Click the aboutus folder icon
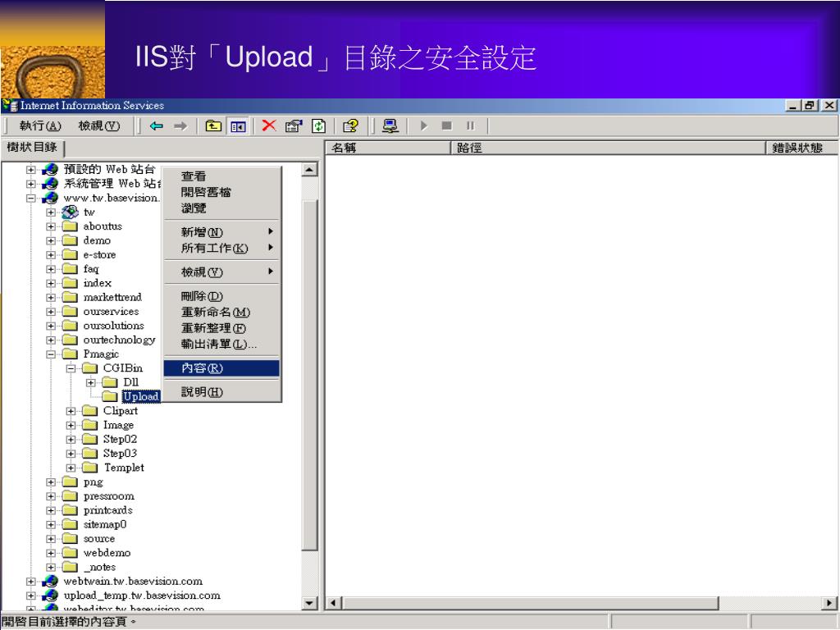This screenshot has height=630, width=840. pos(71,226)
